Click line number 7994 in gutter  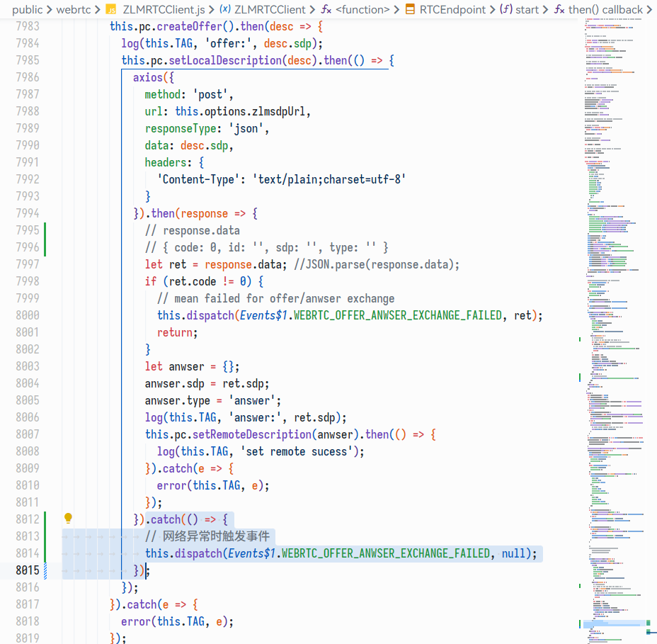28,213
